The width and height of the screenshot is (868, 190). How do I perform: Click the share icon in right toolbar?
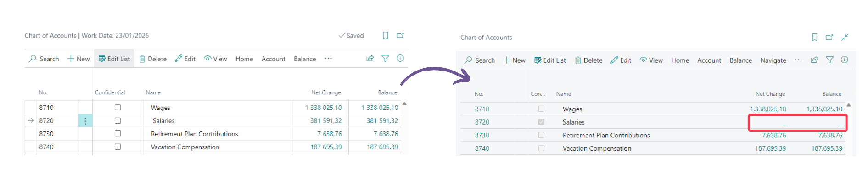814,60
